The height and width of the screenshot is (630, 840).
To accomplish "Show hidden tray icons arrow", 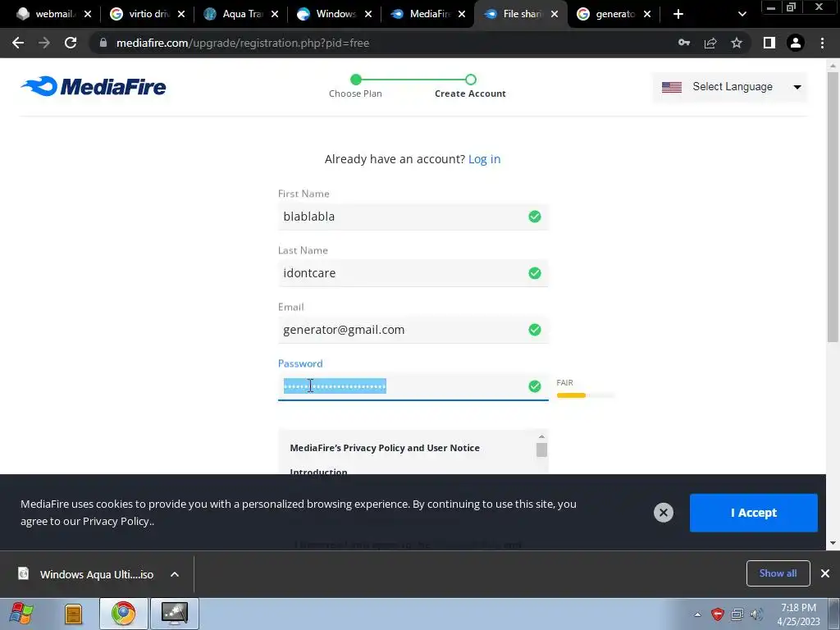I will tap(697, 614).
